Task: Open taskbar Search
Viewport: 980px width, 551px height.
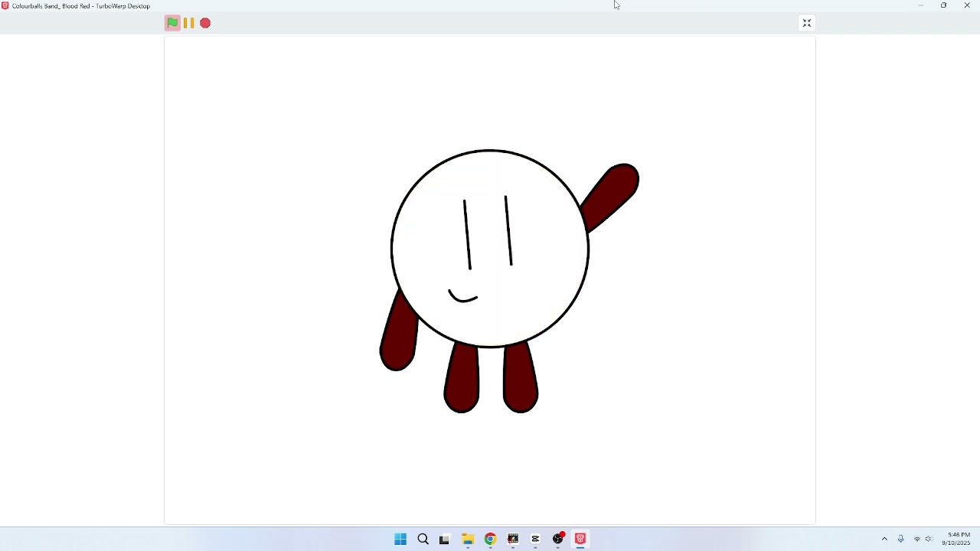Action: point(423,540)
